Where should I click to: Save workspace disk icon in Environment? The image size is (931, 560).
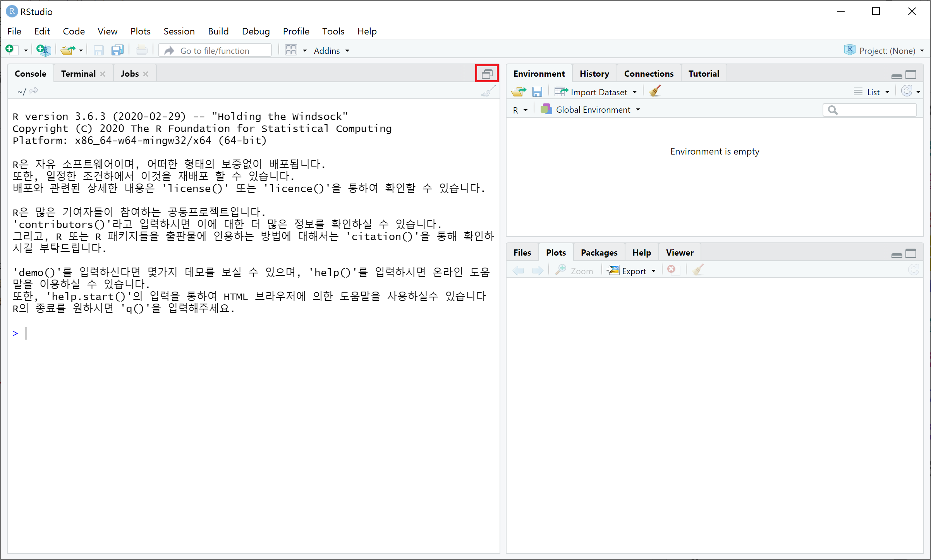click(x=537, y=92)
